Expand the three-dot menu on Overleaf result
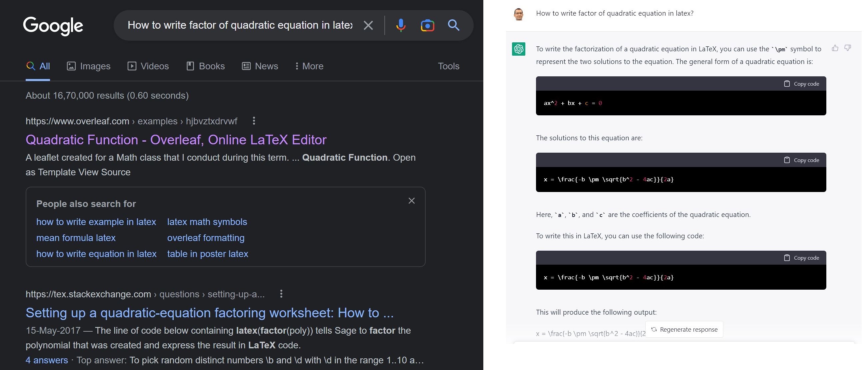The width and height of the screenshot is (868, 370). (x=253, y=121)
